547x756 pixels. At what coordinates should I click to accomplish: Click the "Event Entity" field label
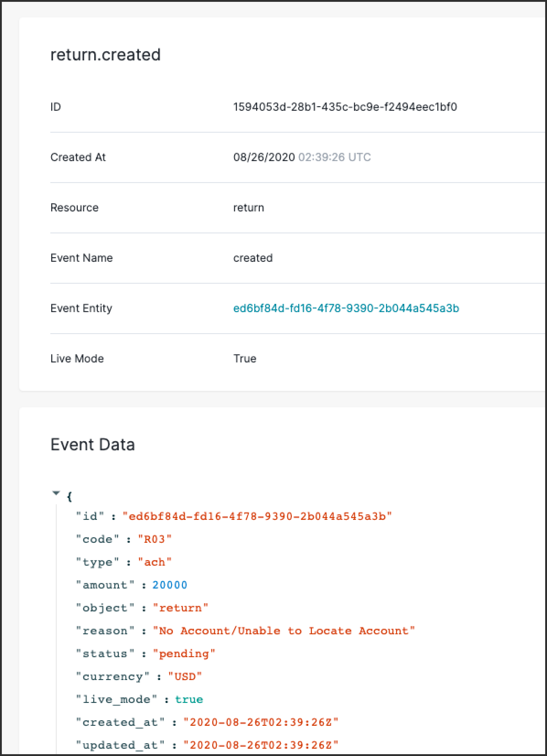pyautogui.click(x=81, y=308)
